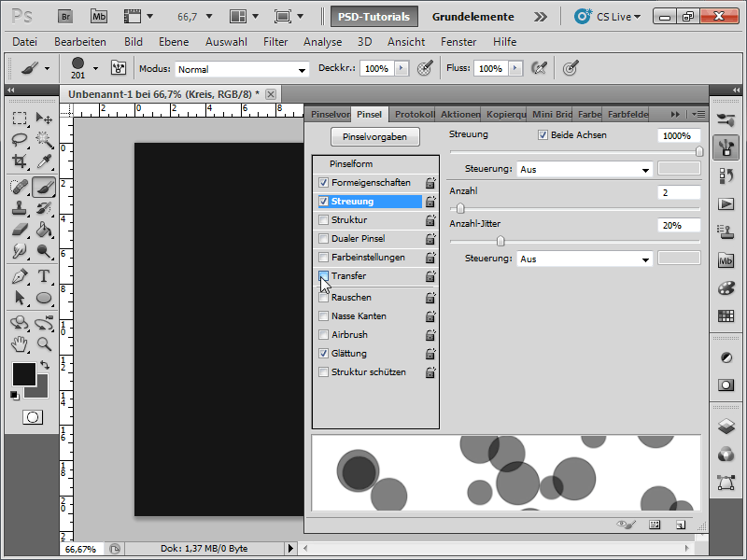Viewport: 747px width, 560px height.
Task: Open the Datei menu
Action: pos(25,42)
